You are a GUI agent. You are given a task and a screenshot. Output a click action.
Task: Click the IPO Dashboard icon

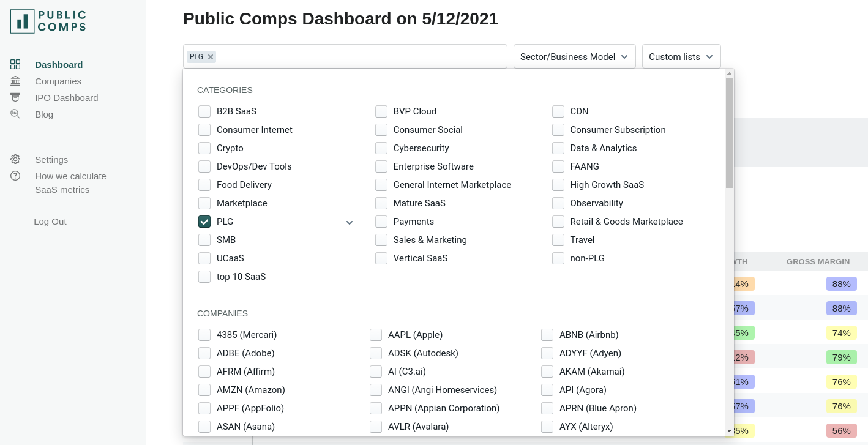[x=15, y=97]
